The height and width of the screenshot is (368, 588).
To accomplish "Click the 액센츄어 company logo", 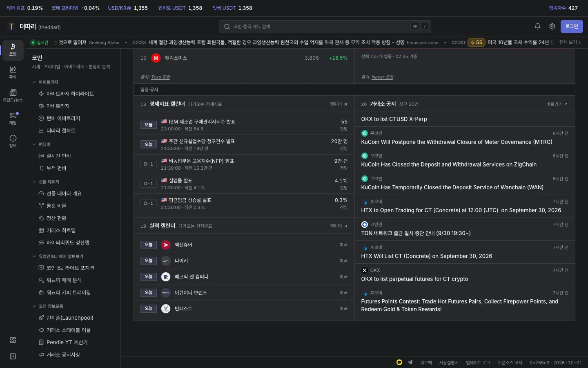I will (x=165, y=245).
